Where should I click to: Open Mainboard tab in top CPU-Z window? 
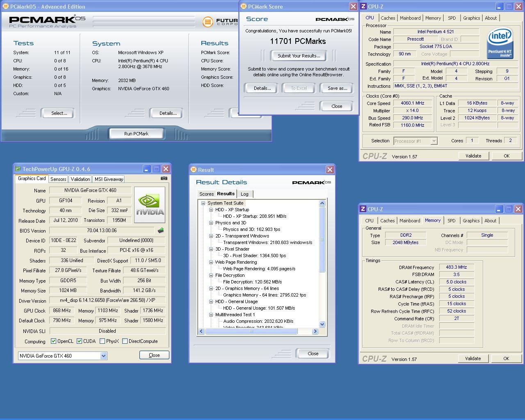(x=410, y=18)
